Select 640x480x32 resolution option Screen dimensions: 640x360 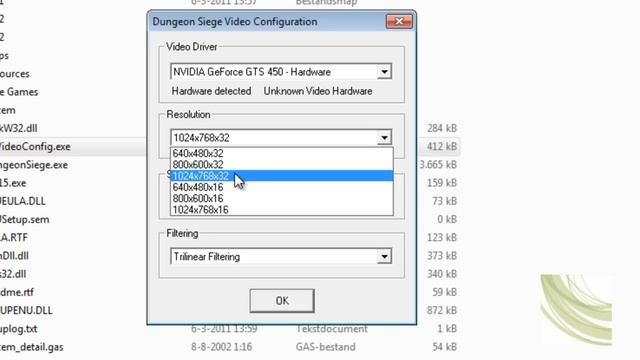pos(282,153)
